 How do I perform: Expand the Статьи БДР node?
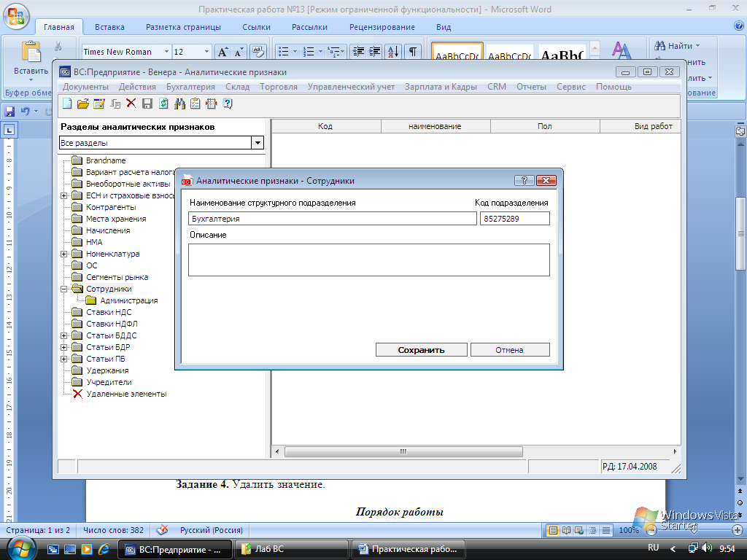(x=64, y=348)
